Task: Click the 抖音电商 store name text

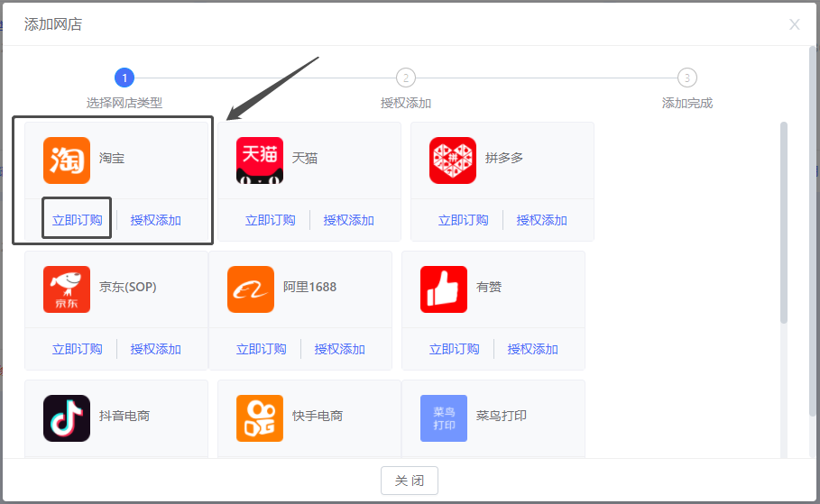Action: [124, 416]
